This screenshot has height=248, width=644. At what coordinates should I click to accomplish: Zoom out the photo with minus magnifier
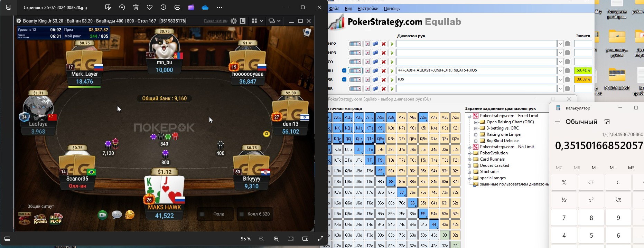tap(262, 239)
